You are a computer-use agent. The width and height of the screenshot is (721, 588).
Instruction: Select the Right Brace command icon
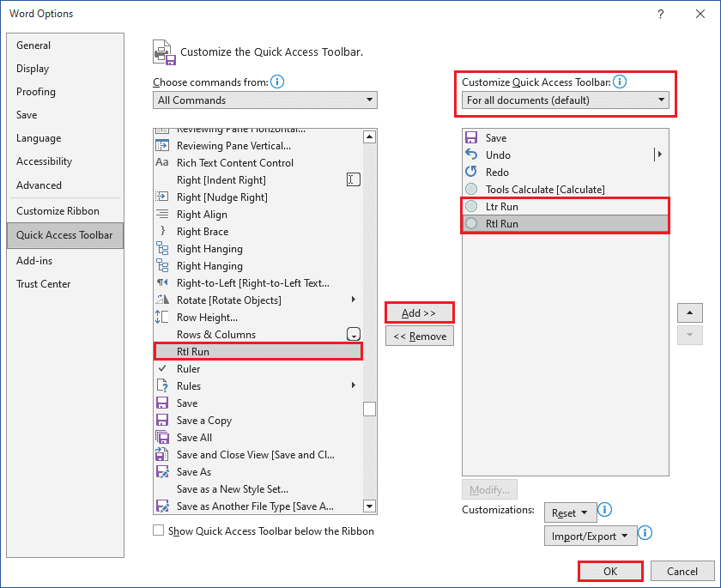pos(162,232)
